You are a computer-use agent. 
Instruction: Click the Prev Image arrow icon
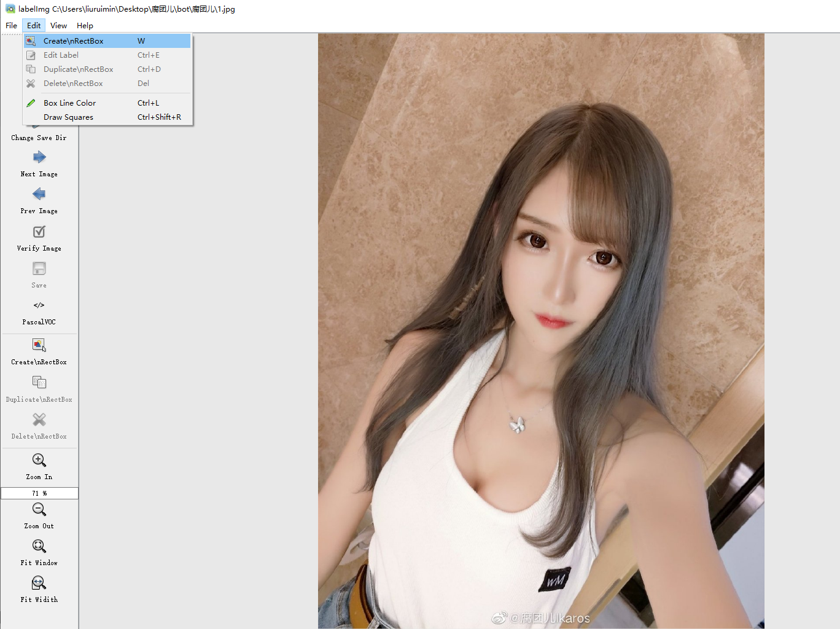coord(39,194)
